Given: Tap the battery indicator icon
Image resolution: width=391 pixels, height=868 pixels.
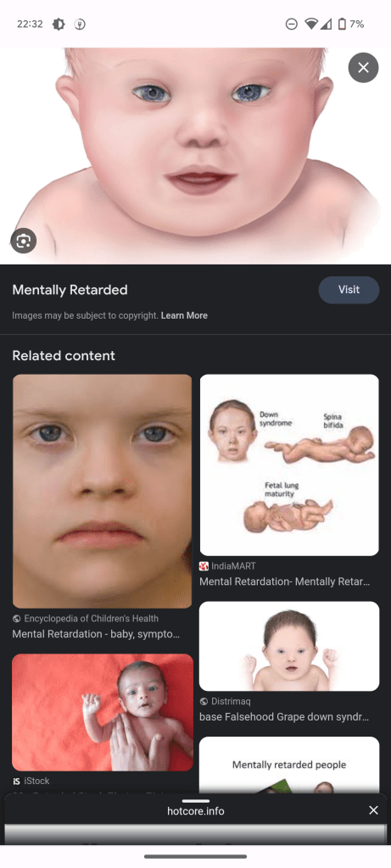Looking at the screenshot, I should [x=342, y=24].
